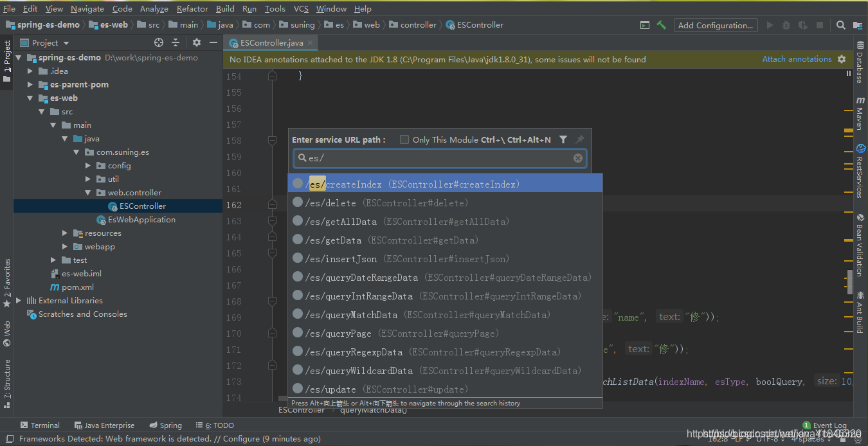The width and height of the screenshot is (868, 446).
Task: Select /es/delete service URL
Action: [445, 202]
